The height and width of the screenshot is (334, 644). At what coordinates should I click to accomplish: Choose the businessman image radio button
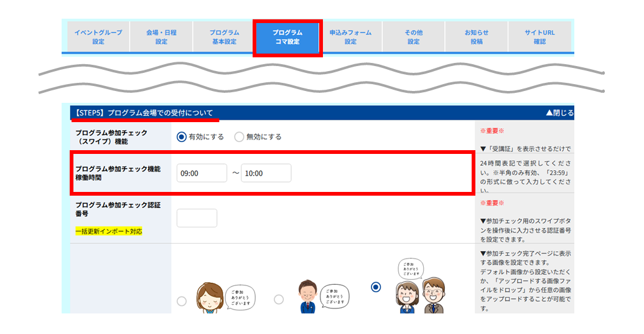(x=279, y=300)
